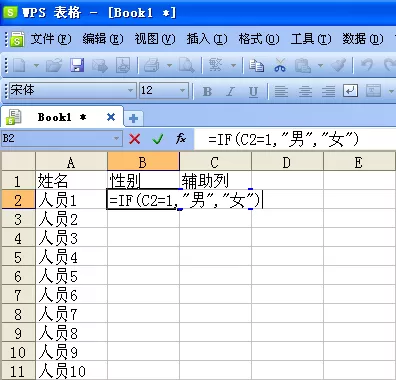Select cell with 姓名
The height and width of the screenshot is (380, 396).
(x=71, y=181)
